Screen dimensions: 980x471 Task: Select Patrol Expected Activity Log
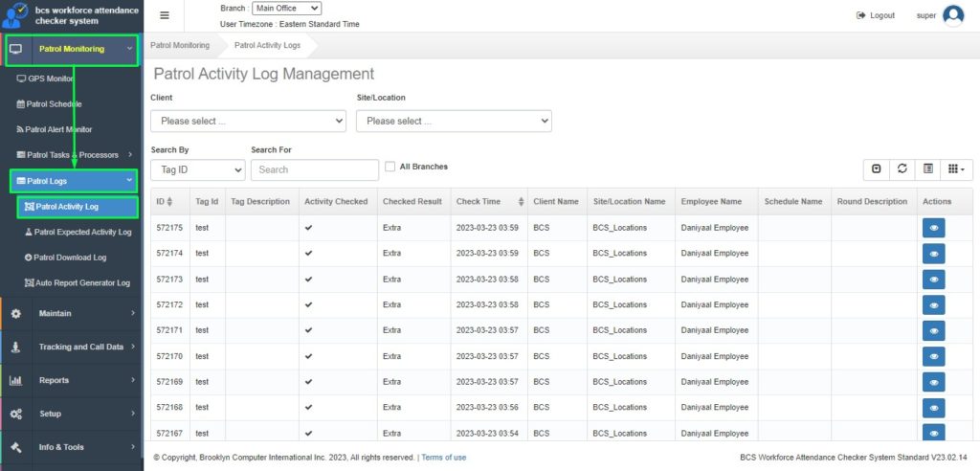pos(82,232)
